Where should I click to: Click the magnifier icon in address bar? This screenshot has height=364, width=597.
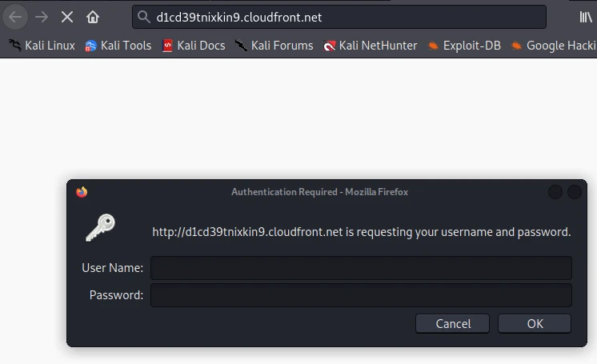(x=144, y=17)
